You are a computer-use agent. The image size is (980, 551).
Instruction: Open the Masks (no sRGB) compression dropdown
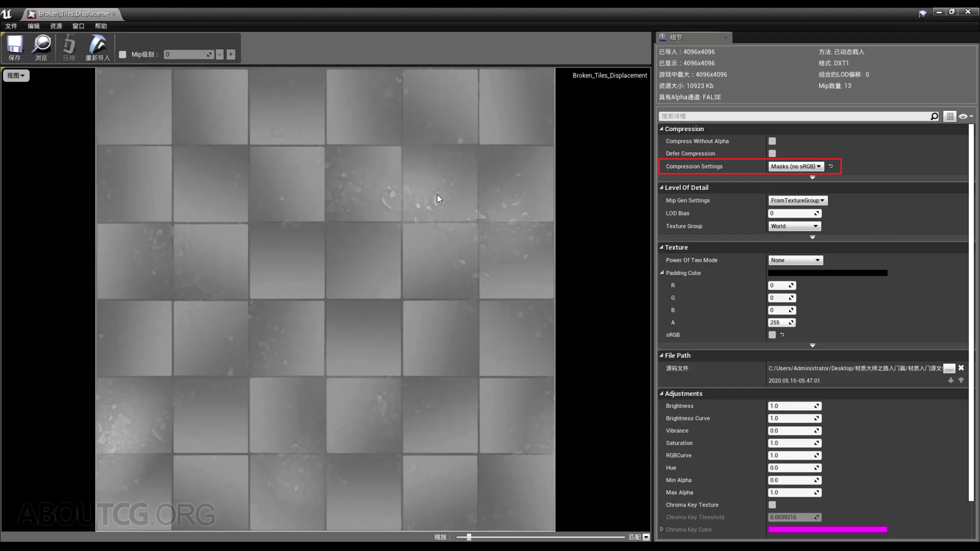(795, 166)
